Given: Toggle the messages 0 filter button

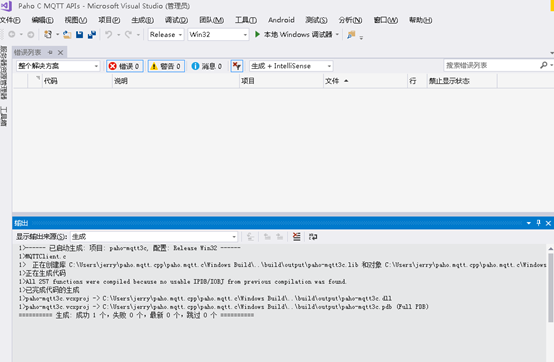Looking at the screenshot, I should pyautogui.click(x=207, y=66).
